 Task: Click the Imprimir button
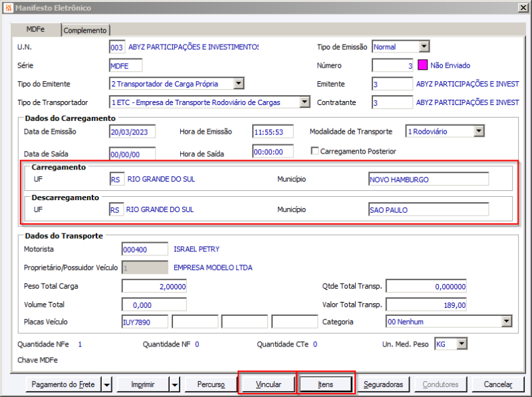[x=143, y=384]
